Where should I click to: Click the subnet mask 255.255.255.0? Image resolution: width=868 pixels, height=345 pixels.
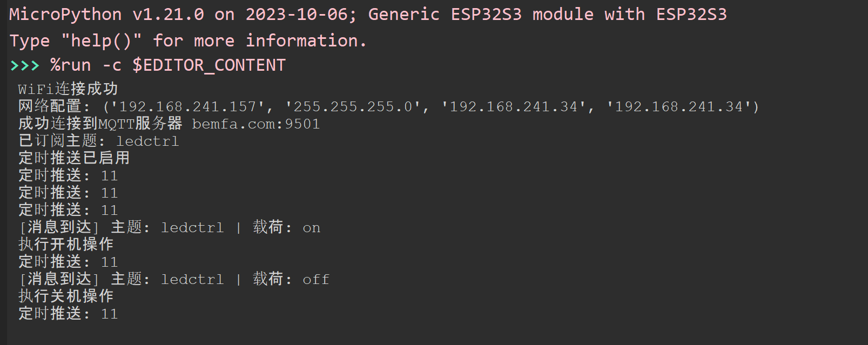pyautogui.click(x=353, y=106)
